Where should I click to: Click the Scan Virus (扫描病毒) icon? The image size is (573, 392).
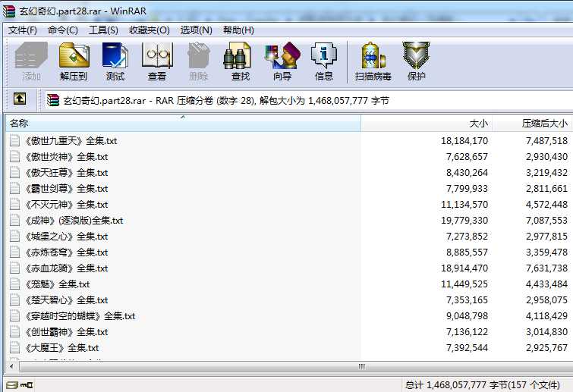373,55
